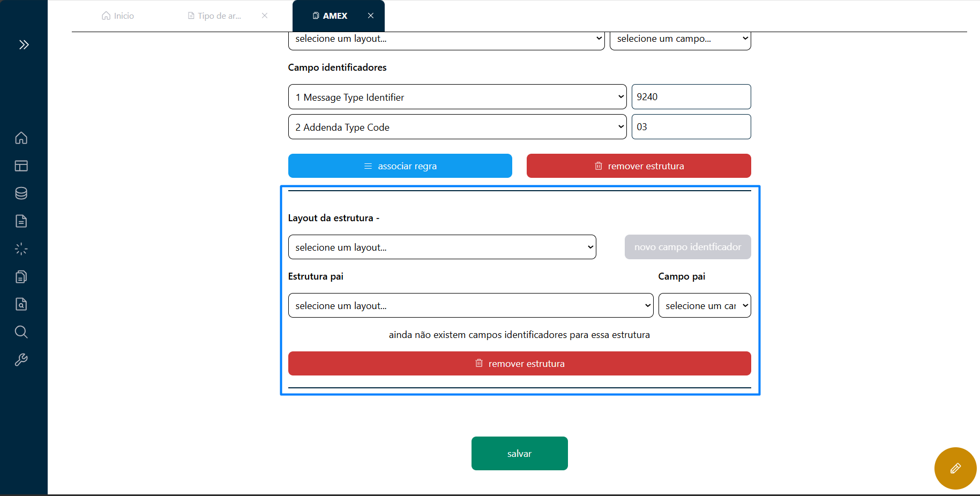Click the input field containing 9240
Viewport: 980px width, 496px height.
pyautogui.click(x=691, y=97)
